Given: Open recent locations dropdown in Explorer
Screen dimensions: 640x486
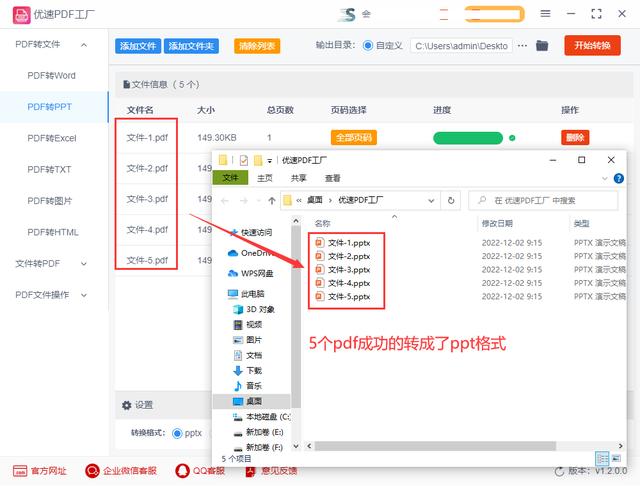Looking at the screenshot, I should (258, 200).
